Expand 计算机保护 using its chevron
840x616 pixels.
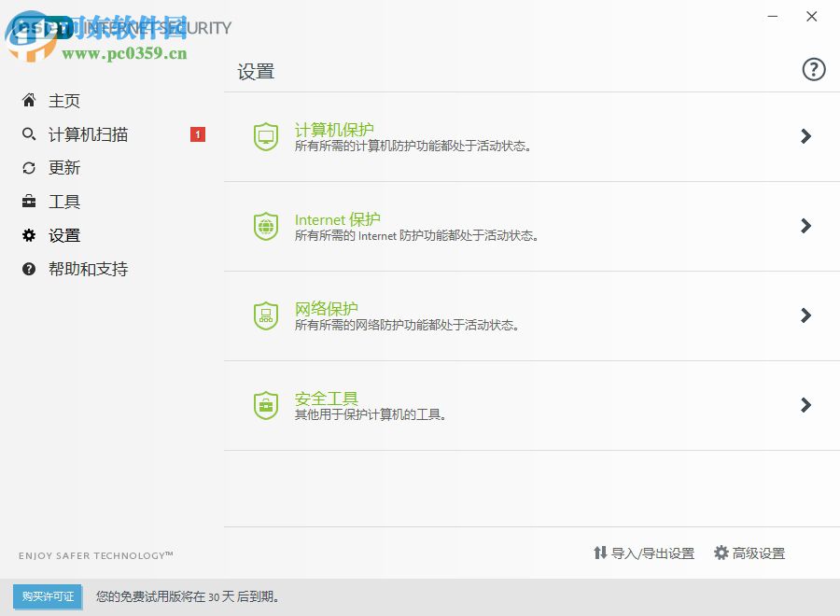(x=805, y=136)
